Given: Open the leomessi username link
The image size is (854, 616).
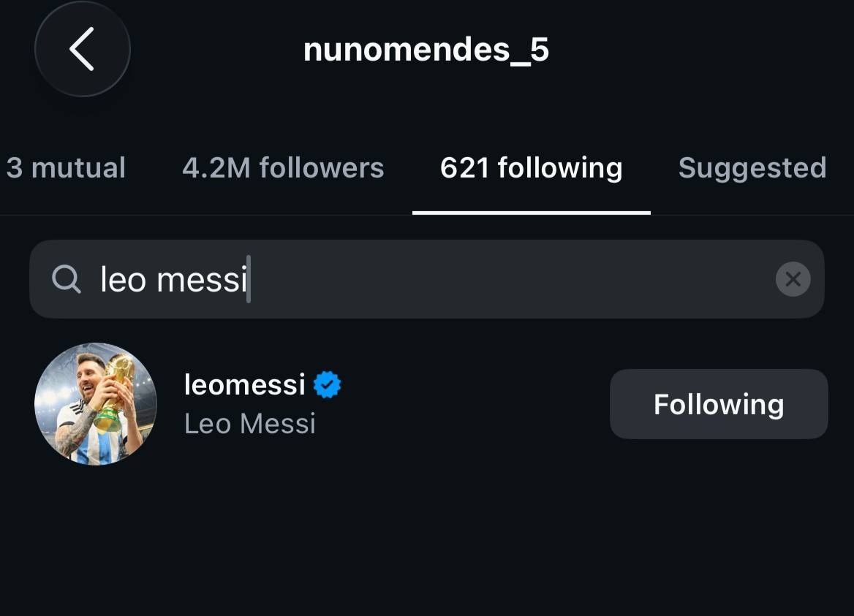Looking at the screenshot, I should tap(244, 385).
